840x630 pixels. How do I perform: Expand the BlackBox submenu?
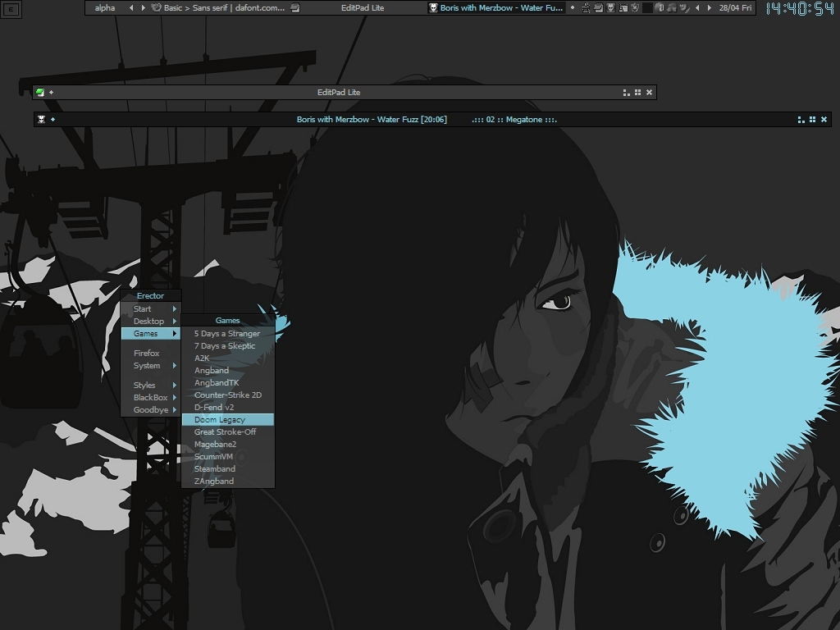point(151,397)
